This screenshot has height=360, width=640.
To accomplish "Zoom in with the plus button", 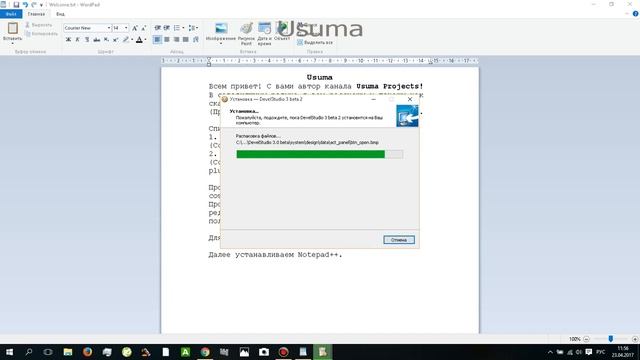I will pos(635,339).
